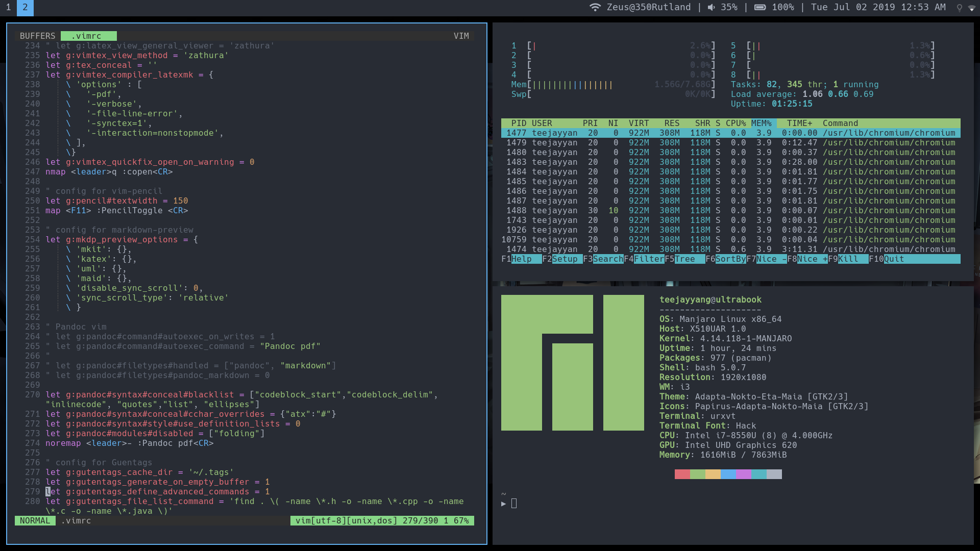
Task: Open F6 SortBy menu in htop
Action: point(730,259)
